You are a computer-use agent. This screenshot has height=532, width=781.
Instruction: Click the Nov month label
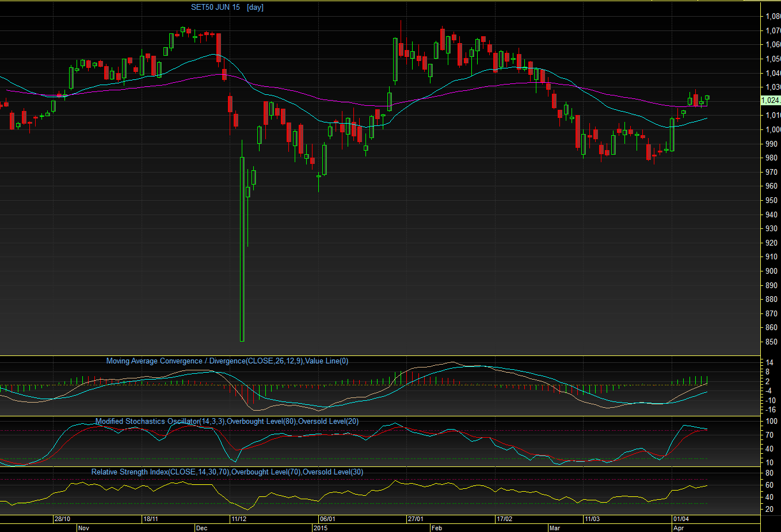coord(83,528)
